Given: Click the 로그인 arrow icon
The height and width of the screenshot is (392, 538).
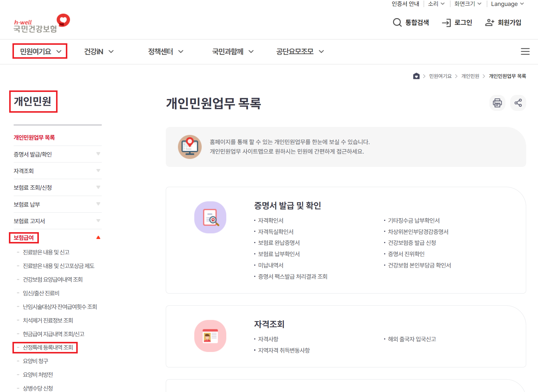Looking at the screenshot, I should 446,23.
